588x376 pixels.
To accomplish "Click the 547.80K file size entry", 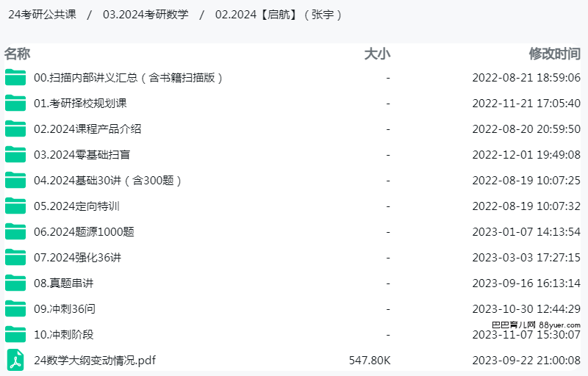I will pyautogui.click(x=370, y=361).
